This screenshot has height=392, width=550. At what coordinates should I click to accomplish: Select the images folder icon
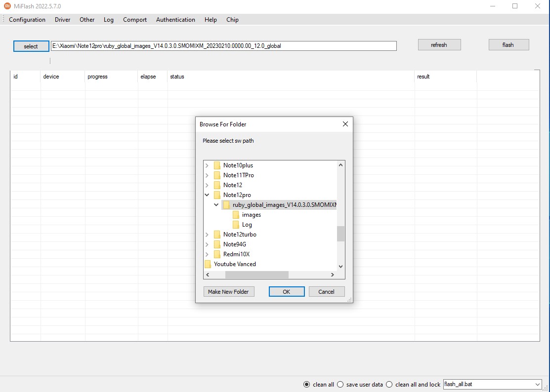(x=236, y=215)
